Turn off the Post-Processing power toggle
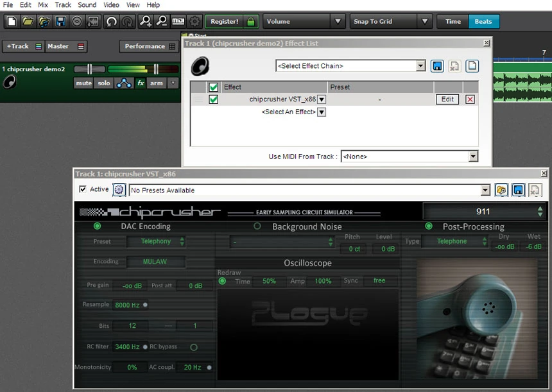The height and width of the screenshot is (392, 552). (x=428, y=226)
